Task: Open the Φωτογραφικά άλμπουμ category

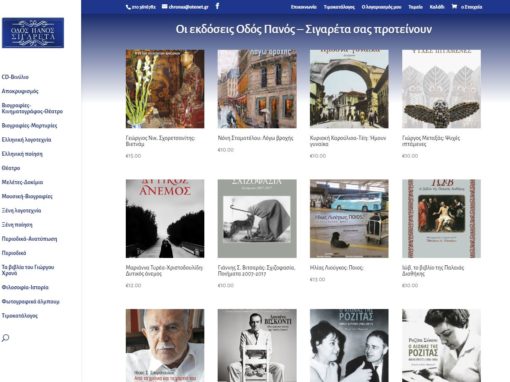Action: click(x=30, y=301)
